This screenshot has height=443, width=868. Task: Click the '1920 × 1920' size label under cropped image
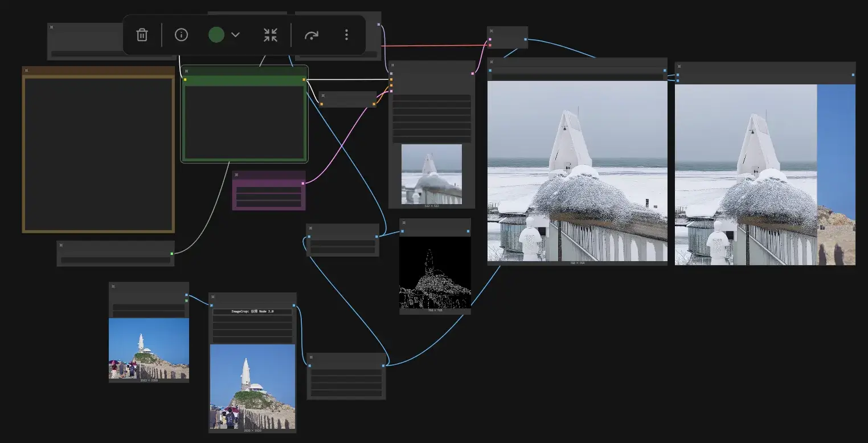click(252, 430)
